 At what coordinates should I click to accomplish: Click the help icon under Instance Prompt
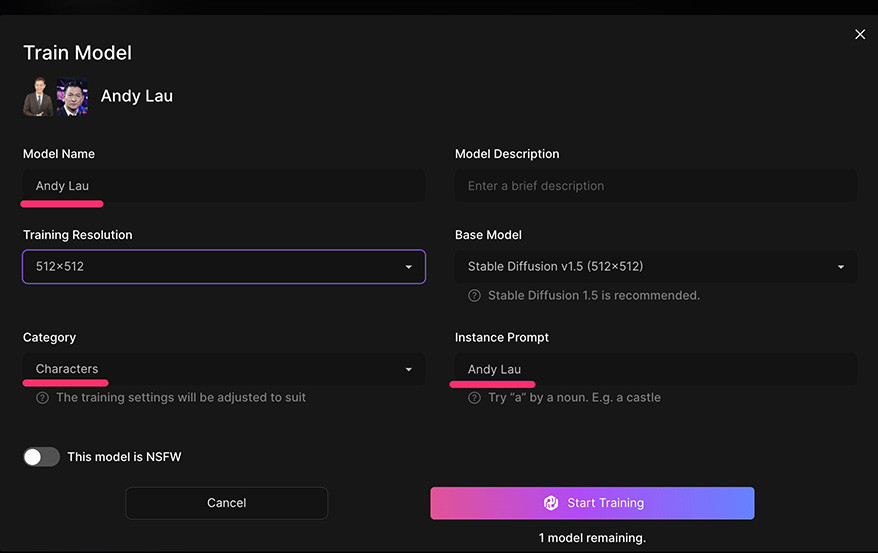tap(474, 398)
